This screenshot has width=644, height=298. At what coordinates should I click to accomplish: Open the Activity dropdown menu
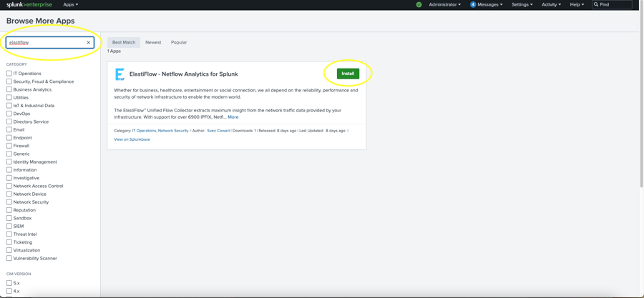[551, 4]
